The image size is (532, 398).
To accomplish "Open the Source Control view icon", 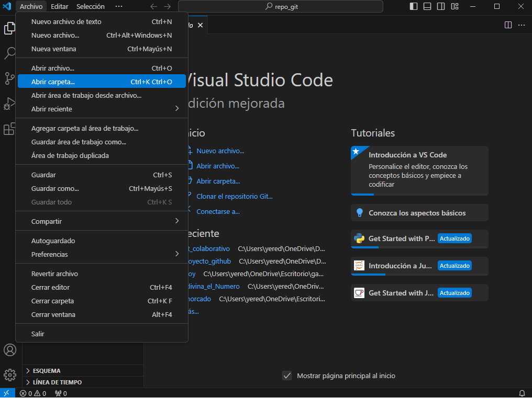I will [9, 78].
